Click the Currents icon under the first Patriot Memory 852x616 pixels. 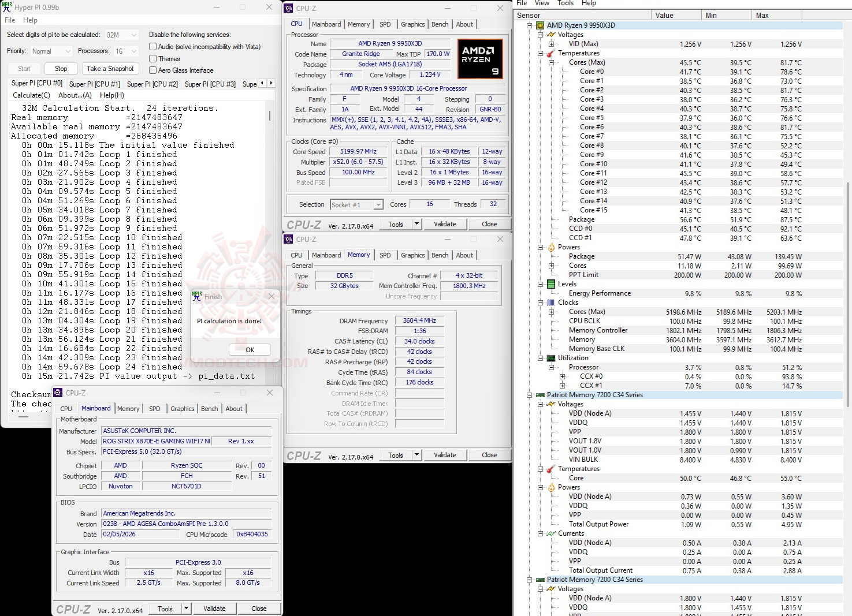551,533
